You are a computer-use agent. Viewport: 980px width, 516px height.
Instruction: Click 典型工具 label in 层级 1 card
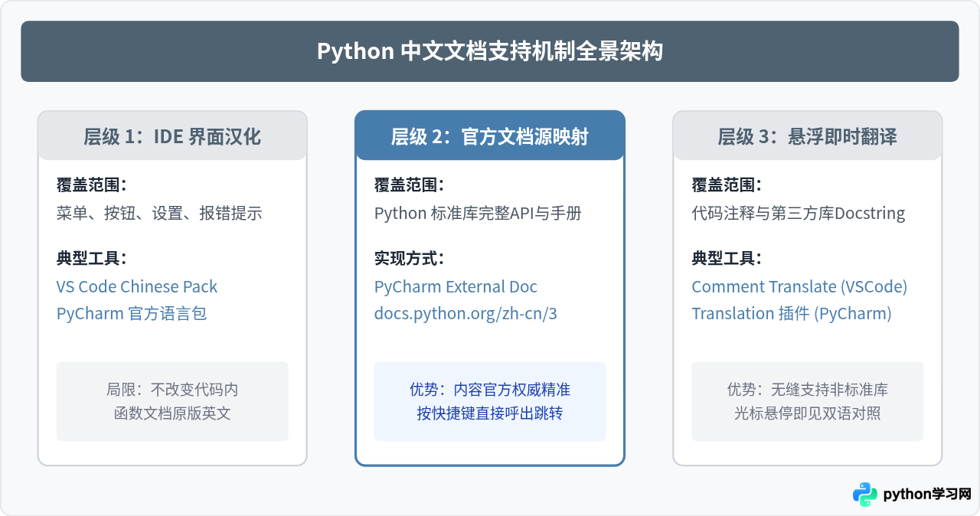(x=92, y=258)
